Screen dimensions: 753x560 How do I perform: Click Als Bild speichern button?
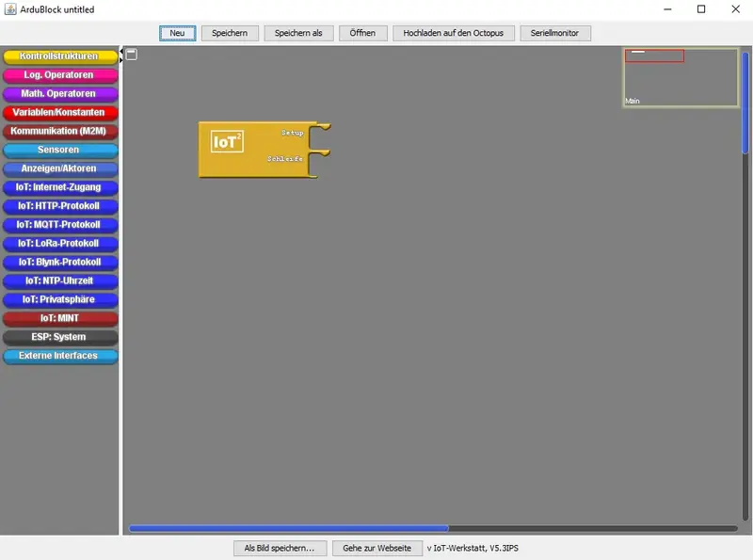pos(280,548)
